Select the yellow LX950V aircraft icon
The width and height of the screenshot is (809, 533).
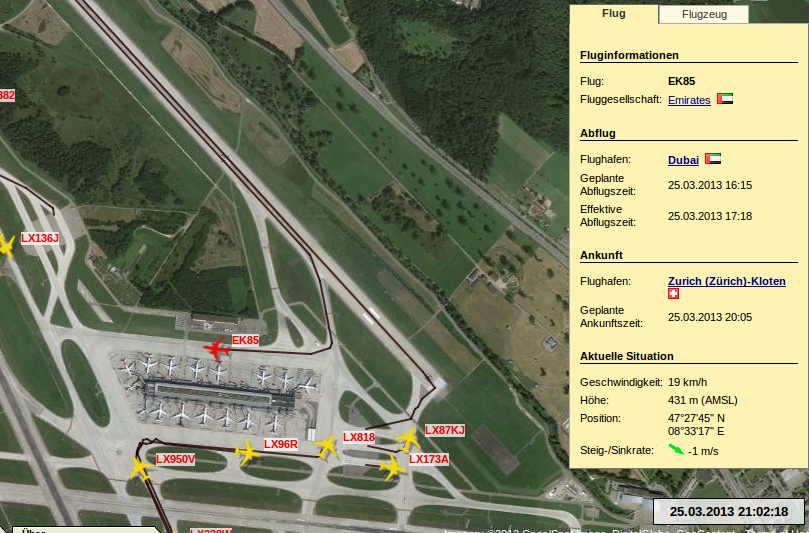point(141,468)
